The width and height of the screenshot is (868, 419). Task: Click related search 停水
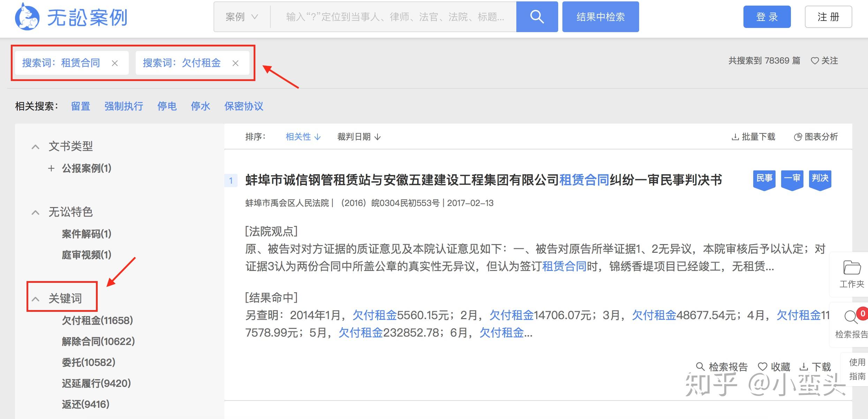click(x=200, y=106)
